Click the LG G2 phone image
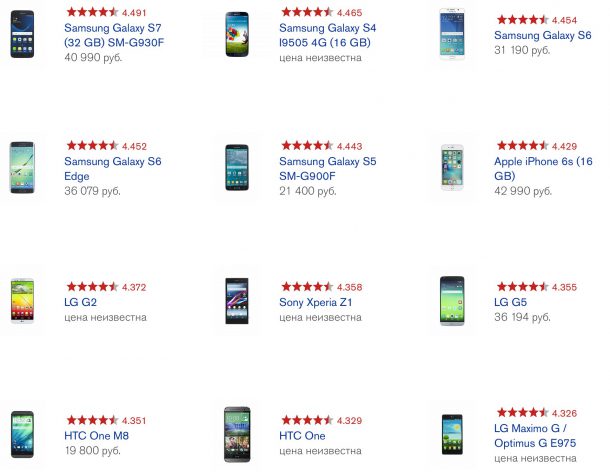The image size is (610, 476). pyautogui.click(x=22, y=300)
